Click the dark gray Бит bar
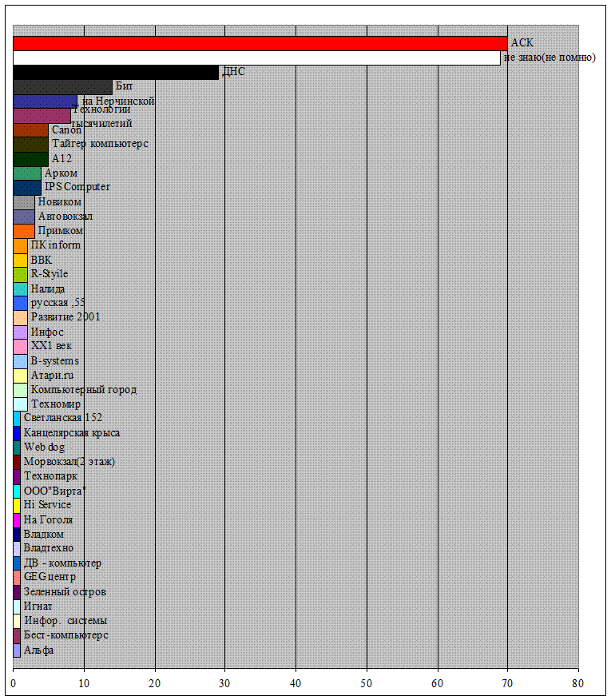The image size is (611, 700). pyautogui.click(x=62, y=87)
